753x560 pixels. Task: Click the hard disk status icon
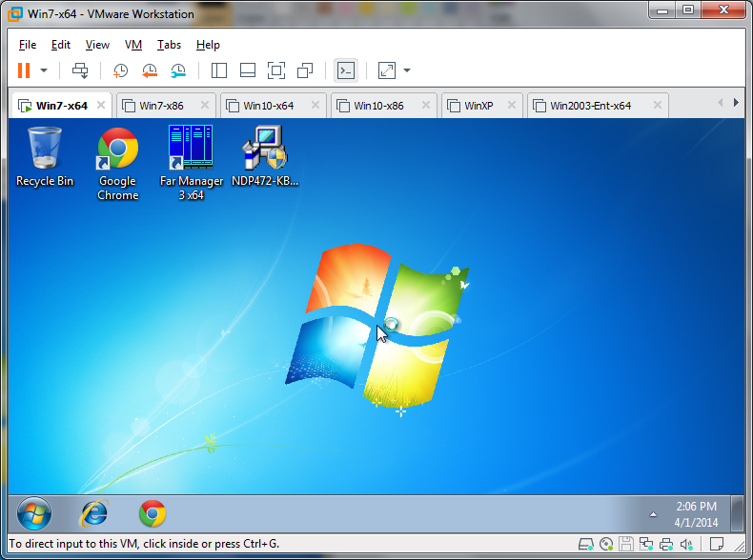tap(586, 544)
